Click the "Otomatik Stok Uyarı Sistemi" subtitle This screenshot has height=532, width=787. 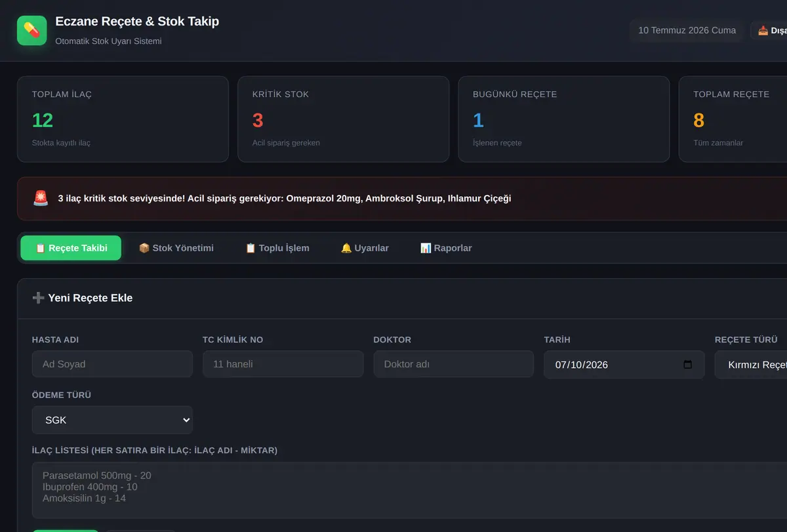point(108,41)
